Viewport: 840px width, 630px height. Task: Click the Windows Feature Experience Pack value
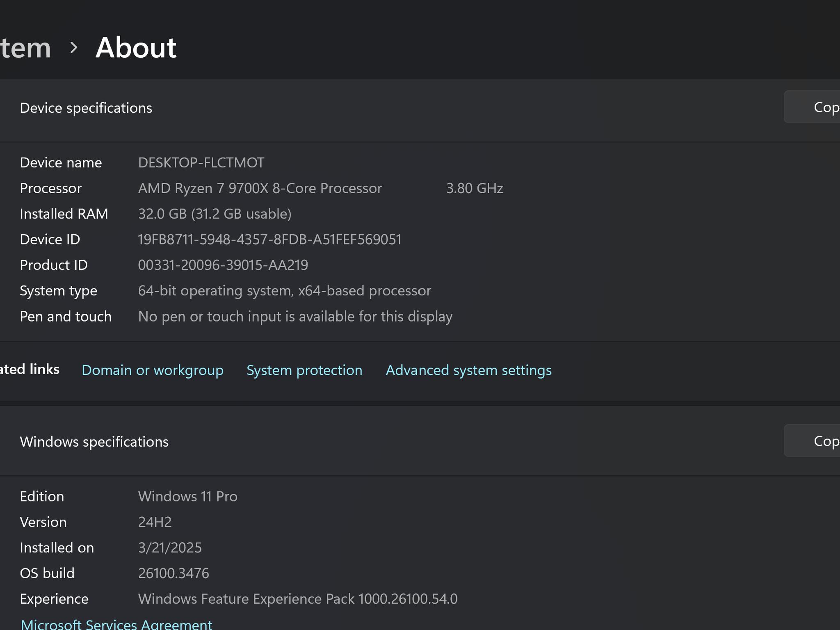(298, 598)
